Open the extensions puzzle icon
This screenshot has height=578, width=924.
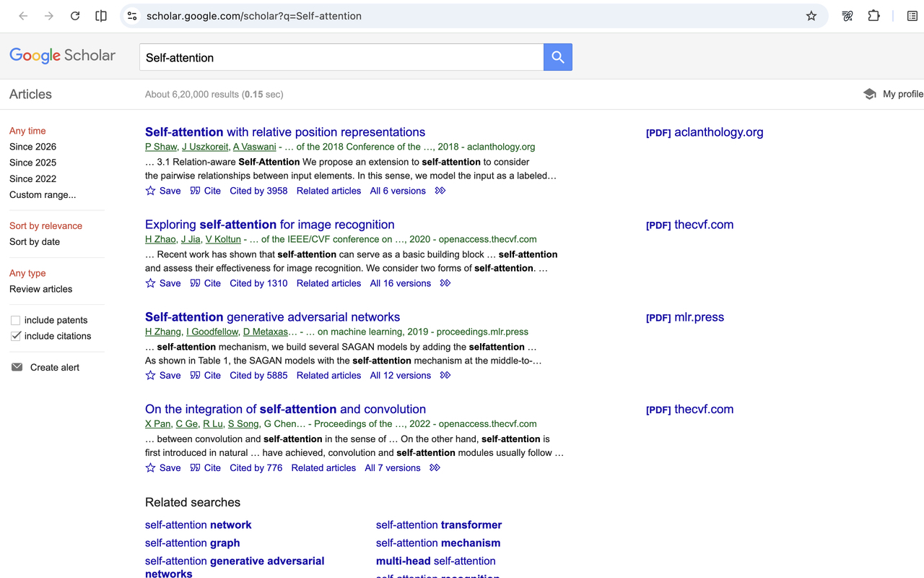pos(873,16)
